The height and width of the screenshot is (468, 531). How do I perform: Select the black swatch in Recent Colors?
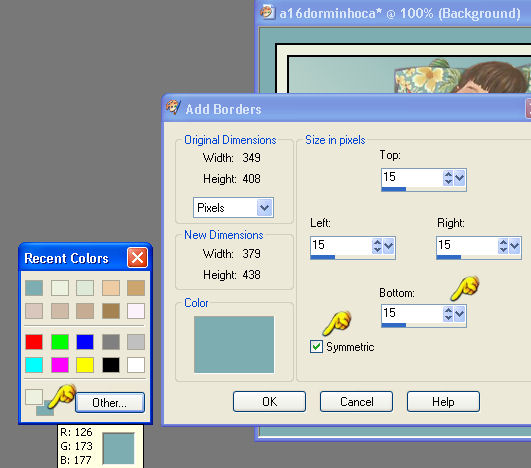tap(111, 365)
